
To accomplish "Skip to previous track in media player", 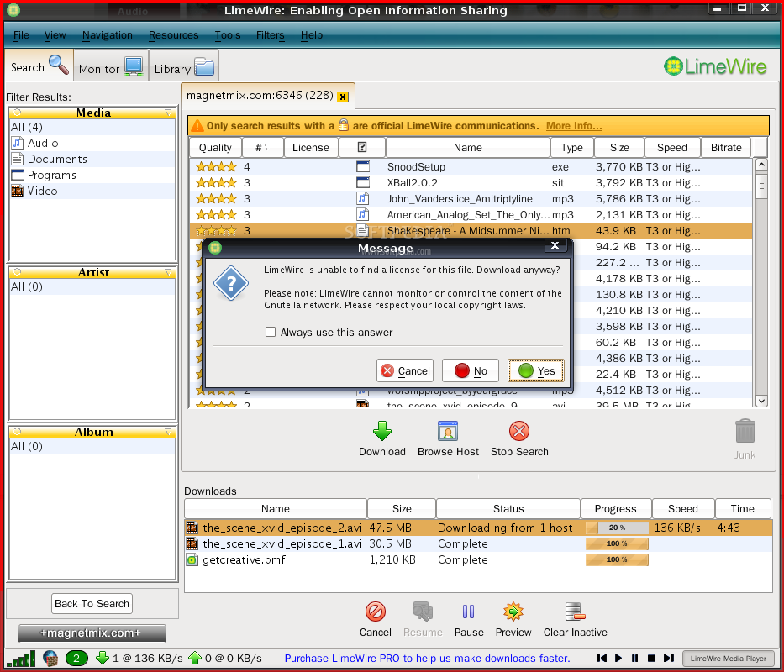I will 602,659.
